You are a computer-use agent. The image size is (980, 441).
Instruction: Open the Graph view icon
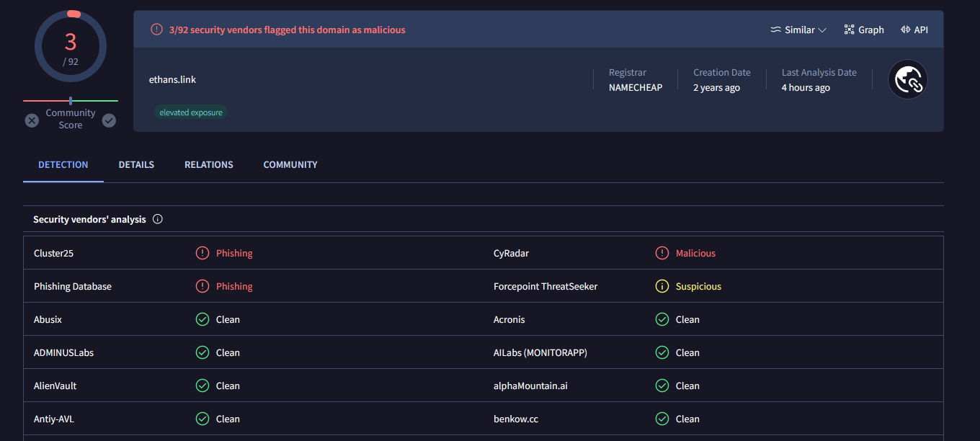tap(849, 30)
